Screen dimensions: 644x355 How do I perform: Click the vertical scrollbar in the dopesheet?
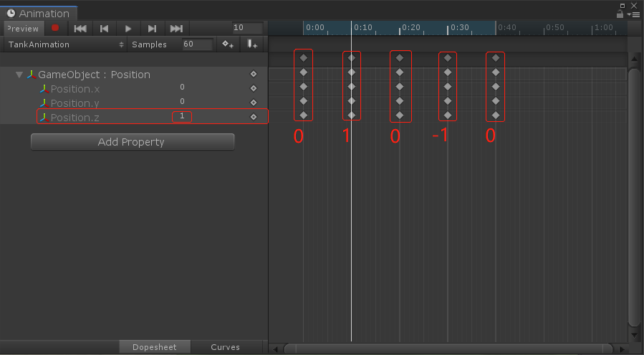[635, 197]
